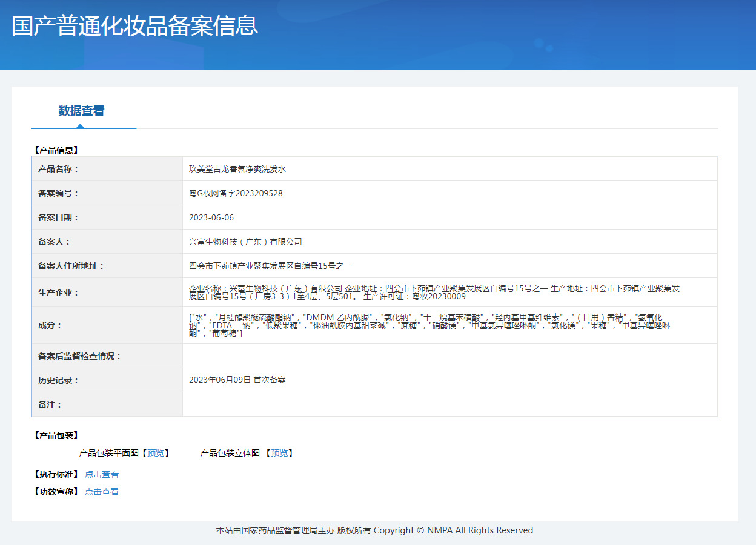Click the 备案人住所地址： label
756x545 pixels.
pos(71,266)
